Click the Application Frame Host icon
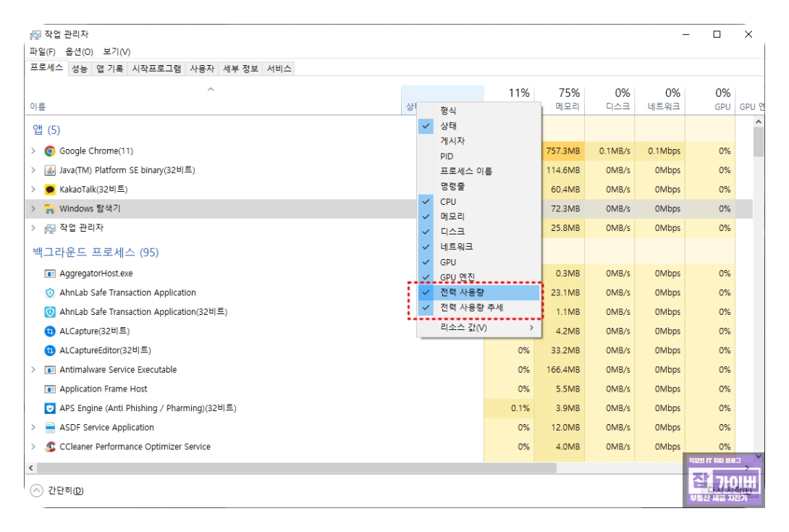 50,389
